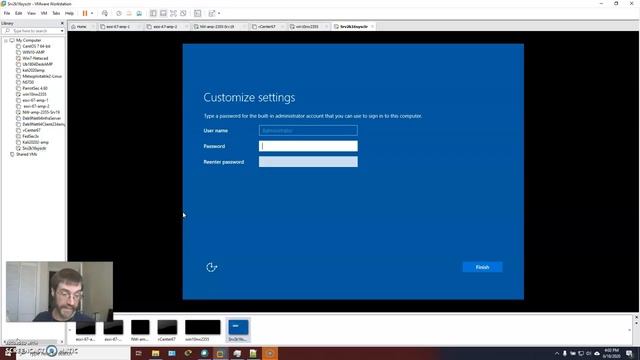The image size is (640, 360).
Task: Click the Unity mode icon
Action: (x=183, y=13)
